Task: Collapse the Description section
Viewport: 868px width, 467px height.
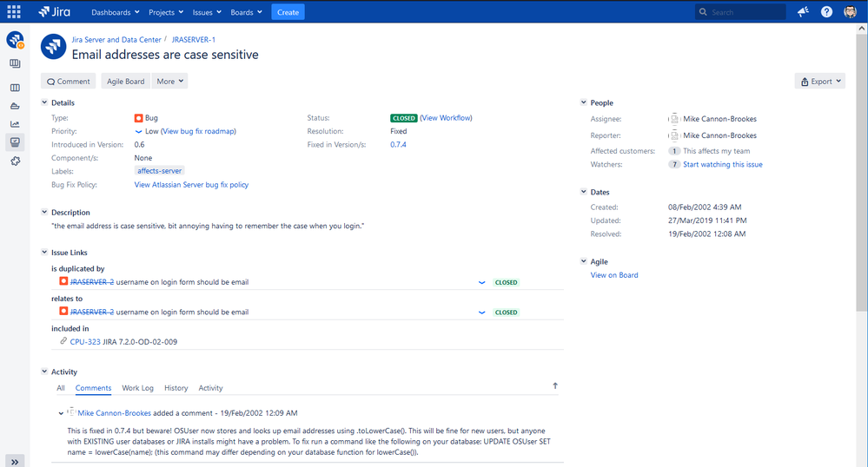Action: [44, 212]
